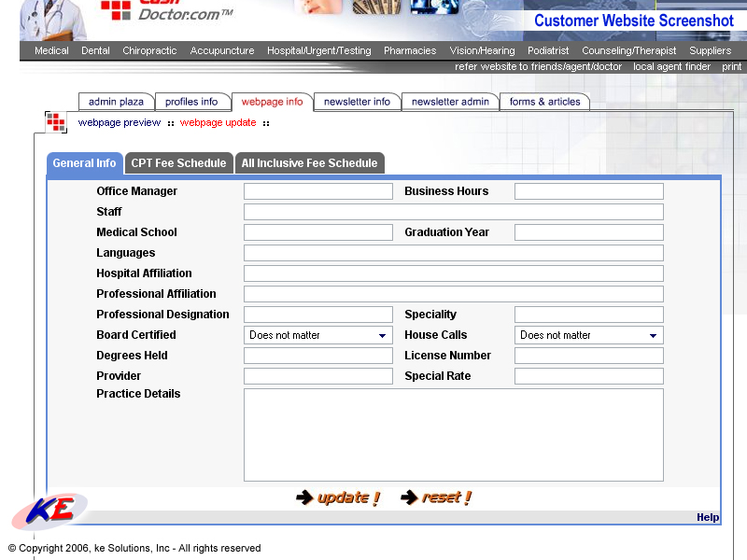
Task: Open the CPT Fee Schedule tab
Action: (178, 163)
